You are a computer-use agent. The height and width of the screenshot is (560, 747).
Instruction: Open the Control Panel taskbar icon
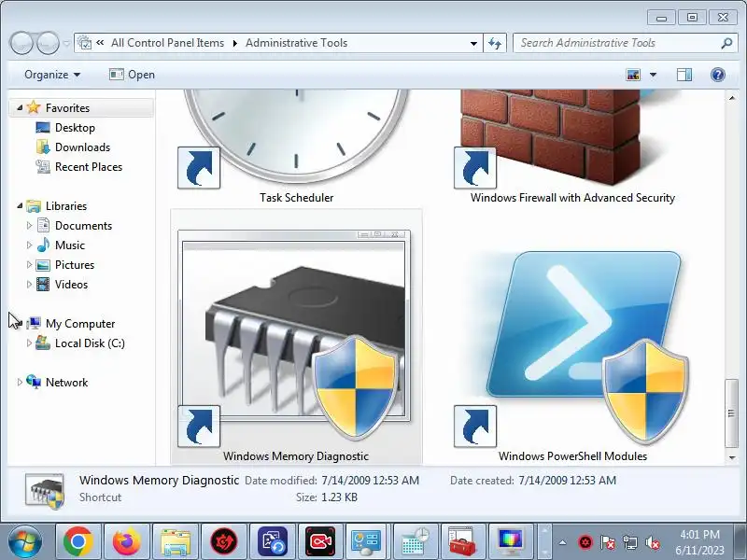click(x=366, y=541)
